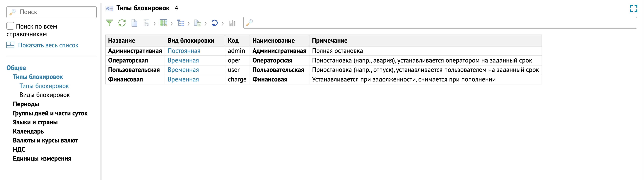Click Пользовательская in the Наименование column
Screen dimensions: 644x180
278,70
